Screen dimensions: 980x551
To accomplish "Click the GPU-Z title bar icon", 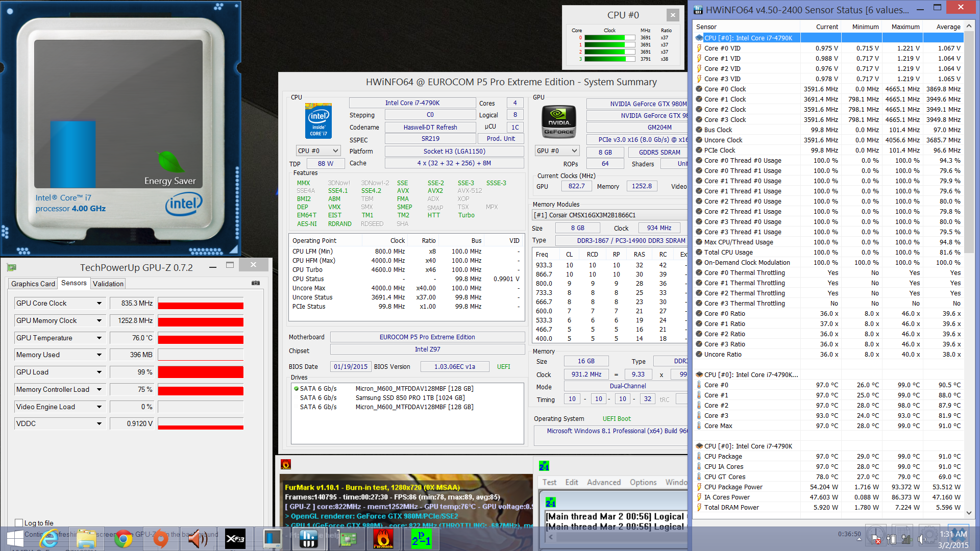I will (12, 267).
